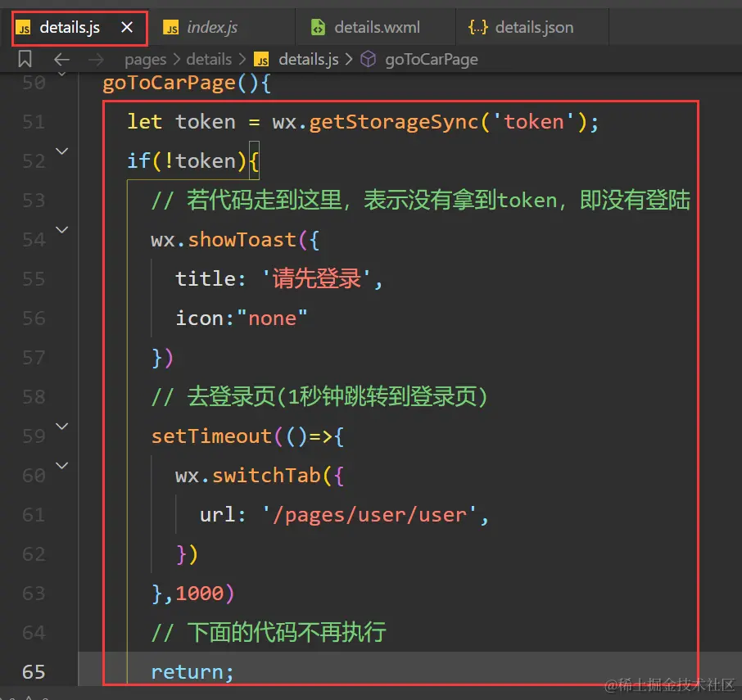Click the JS icon in the breadcrumb

[261, 60]
